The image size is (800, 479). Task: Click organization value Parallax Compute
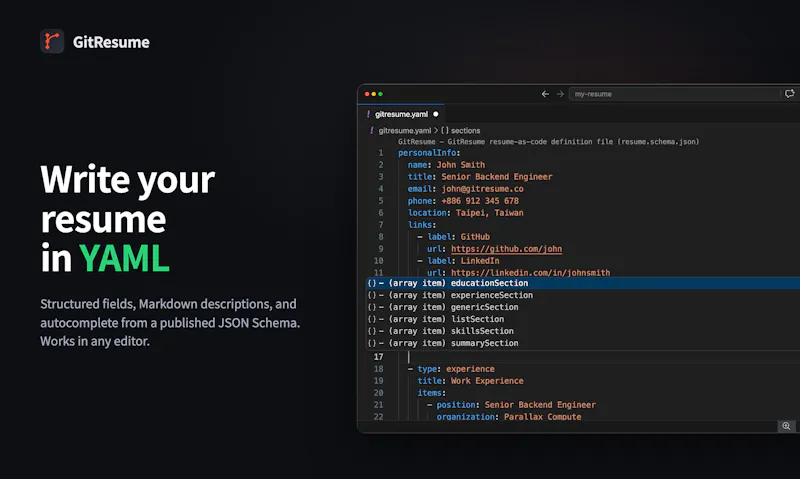(x=542, y=417)
